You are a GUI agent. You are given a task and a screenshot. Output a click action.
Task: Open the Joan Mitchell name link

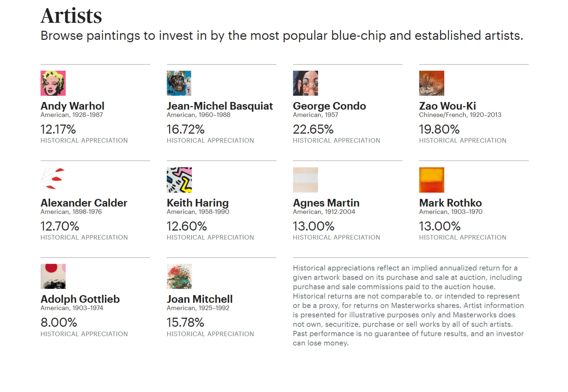tap(200, 299)
